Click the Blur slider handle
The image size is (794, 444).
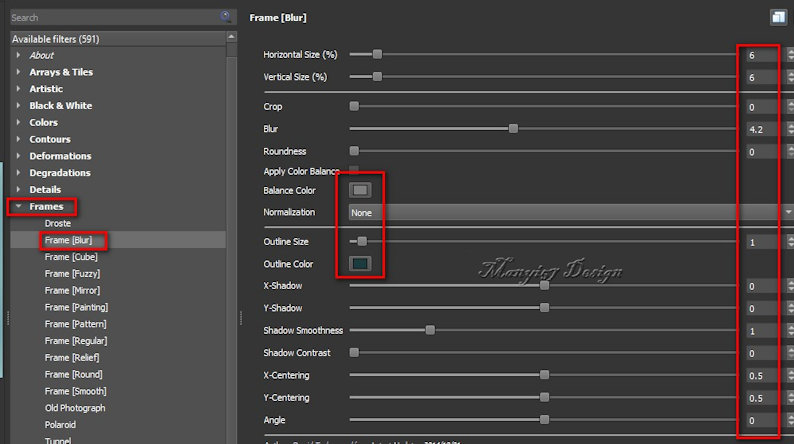click(x=513, y=128)
